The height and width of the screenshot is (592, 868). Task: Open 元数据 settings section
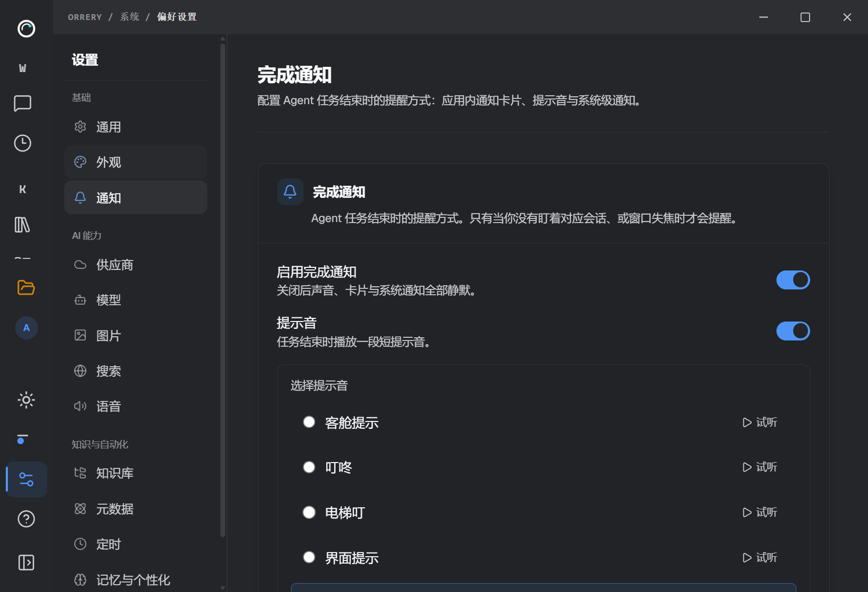(136, 509)
